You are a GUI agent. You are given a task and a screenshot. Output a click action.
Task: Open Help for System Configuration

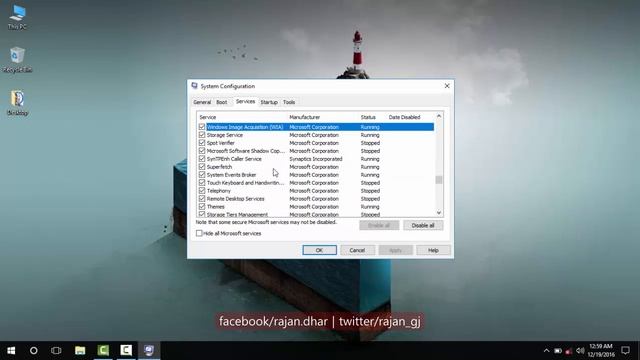click(x=433, y=250)
